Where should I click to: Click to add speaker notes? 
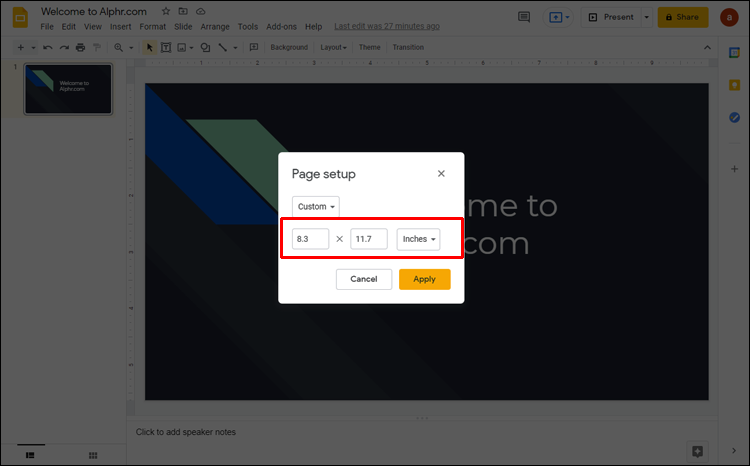pyautogui.click(x=186, y=432)
